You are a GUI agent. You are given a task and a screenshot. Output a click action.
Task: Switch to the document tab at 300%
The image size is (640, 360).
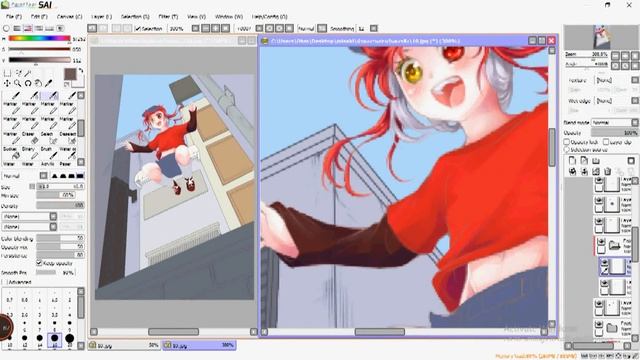tap(199, 345)
